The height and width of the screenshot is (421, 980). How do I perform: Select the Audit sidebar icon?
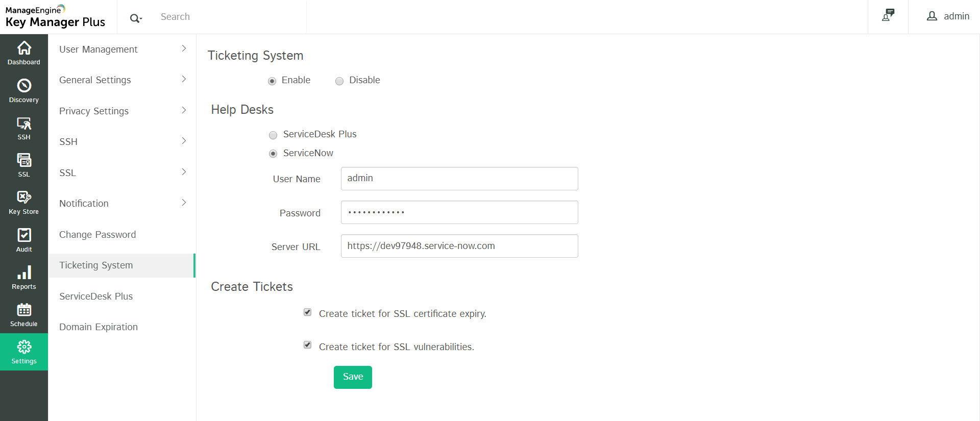(x=23, y=239)
